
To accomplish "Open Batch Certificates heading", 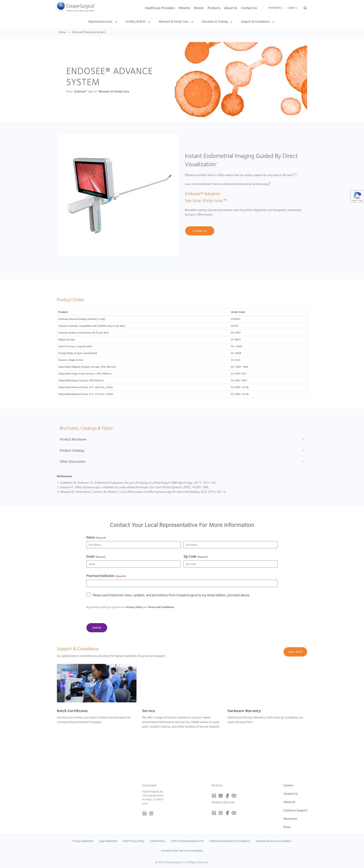I will (72, 711).
